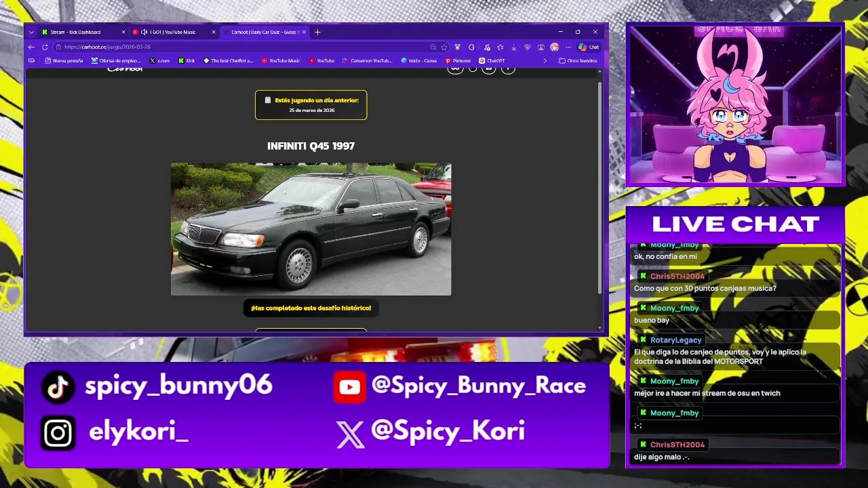Image resolution: width=868 pixels, height=488 pixels.
Task: Open the x.com bookmark
Action: tap(159, 60)
